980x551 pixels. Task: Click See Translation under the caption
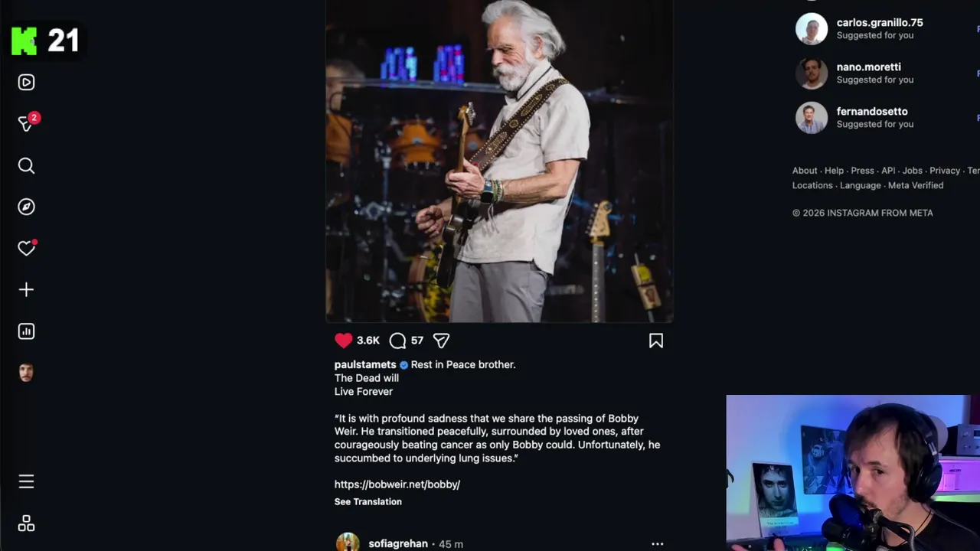367,502
